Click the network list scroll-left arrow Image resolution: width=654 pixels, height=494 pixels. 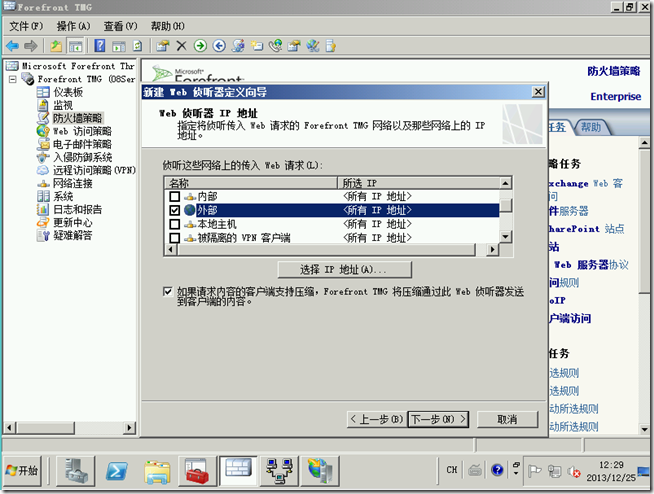pos(171,250)
